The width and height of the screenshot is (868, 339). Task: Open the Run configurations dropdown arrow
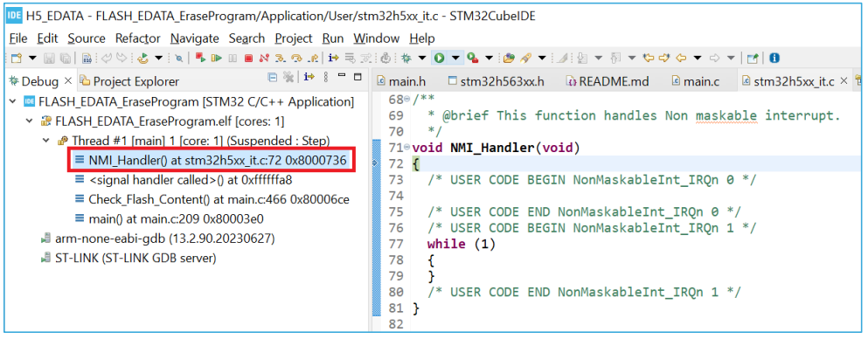click(455, 58)
